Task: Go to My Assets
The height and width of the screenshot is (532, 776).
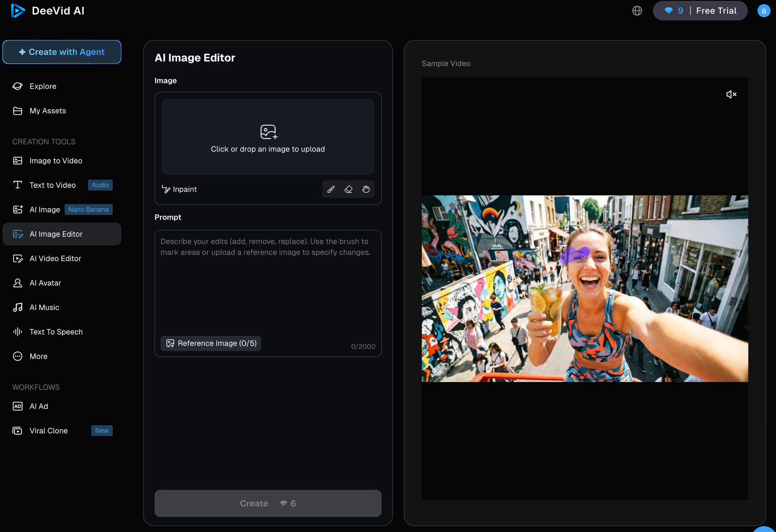Action: (x=48, y=111)
